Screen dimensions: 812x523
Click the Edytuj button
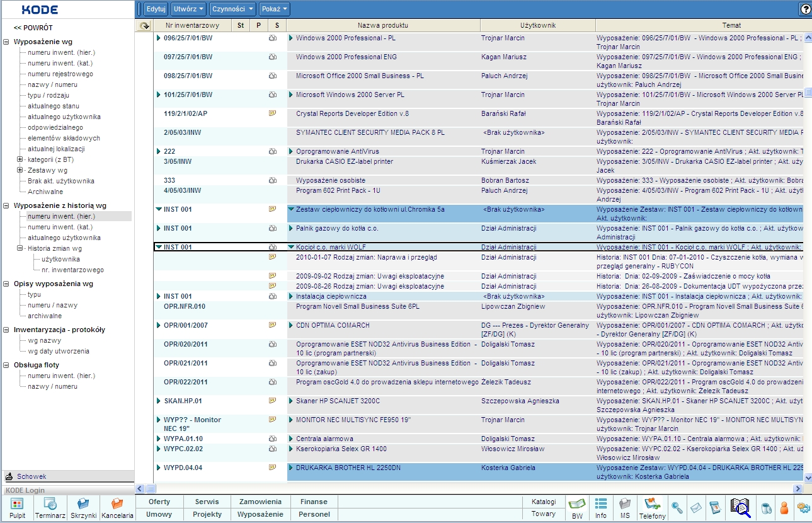coord(155,9)
